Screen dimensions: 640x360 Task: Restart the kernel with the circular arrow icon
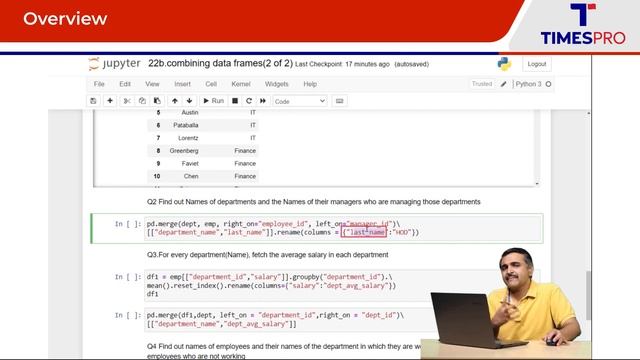[249, 101]
